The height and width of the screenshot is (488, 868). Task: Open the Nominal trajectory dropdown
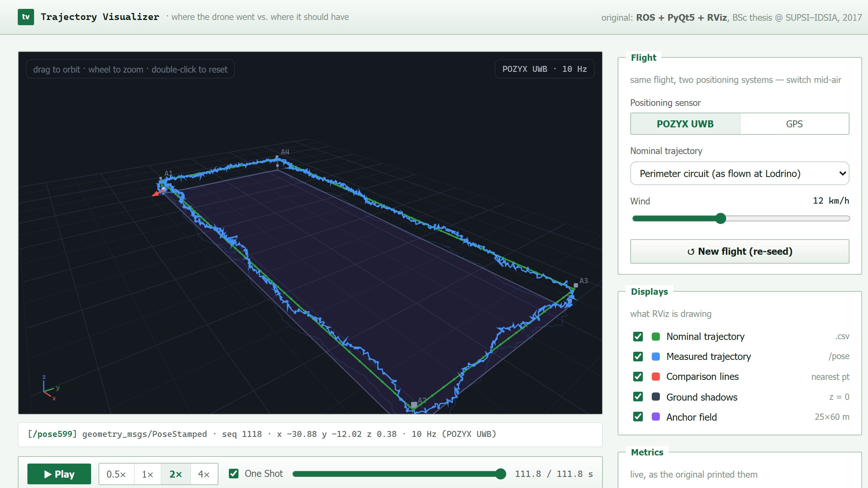[x=740, y=173]
